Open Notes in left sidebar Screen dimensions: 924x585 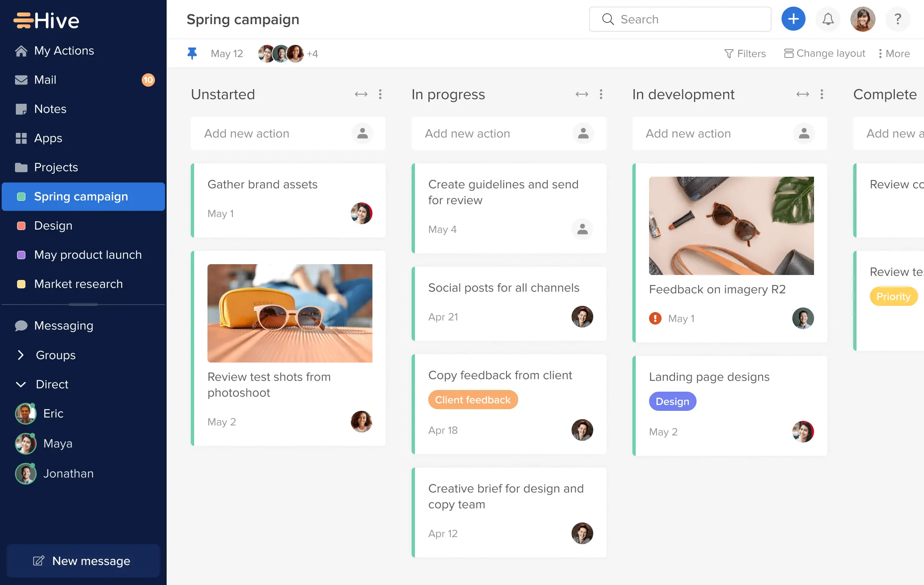pos(50,108)
